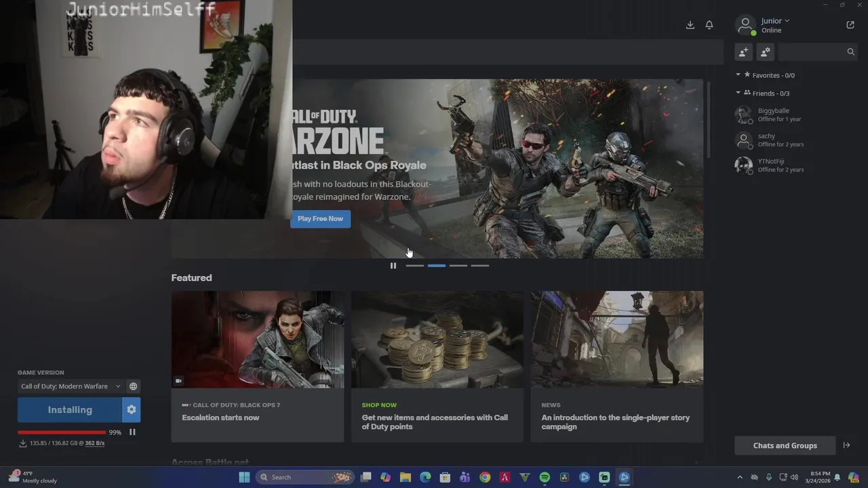Viewport: 868px width, 488px height.
Task: Select friend name sachy
Action: pos(766,136)
